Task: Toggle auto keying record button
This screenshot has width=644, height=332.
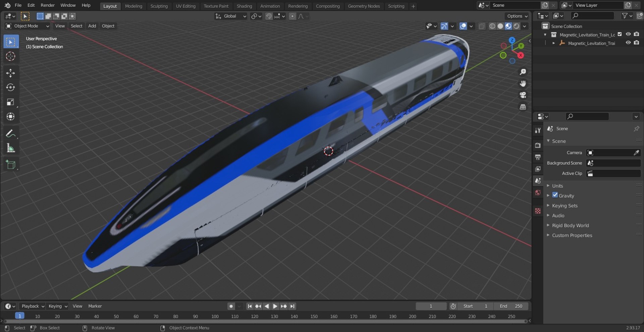Action: point(231,306)
